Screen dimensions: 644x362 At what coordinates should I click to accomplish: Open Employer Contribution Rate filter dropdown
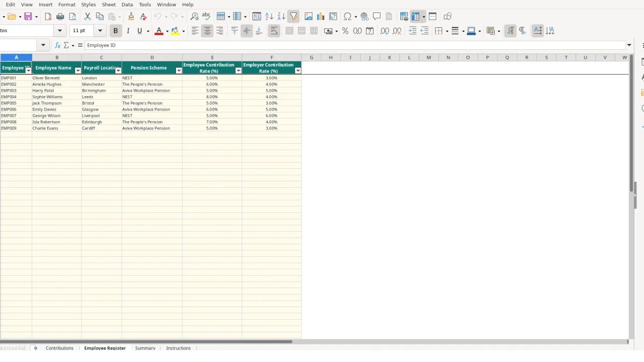pyautogui.click(x=298, y=71)
